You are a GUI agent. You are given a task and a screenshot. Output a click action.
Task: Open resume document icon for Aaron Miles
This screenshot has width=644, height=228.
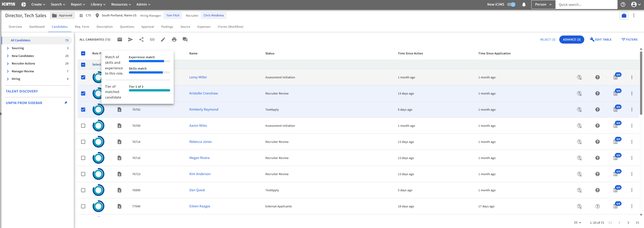click(x=120, y=126)
